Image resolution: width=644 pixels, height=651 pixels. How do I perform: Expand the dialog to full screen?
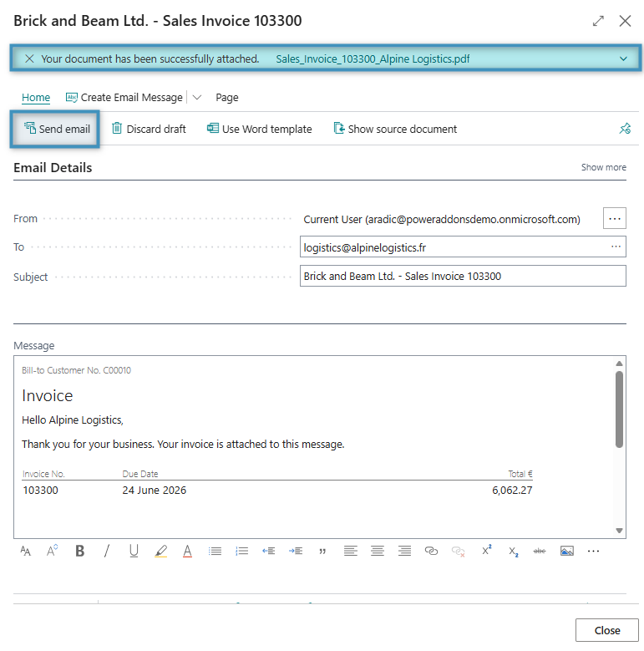click(598, 21)
